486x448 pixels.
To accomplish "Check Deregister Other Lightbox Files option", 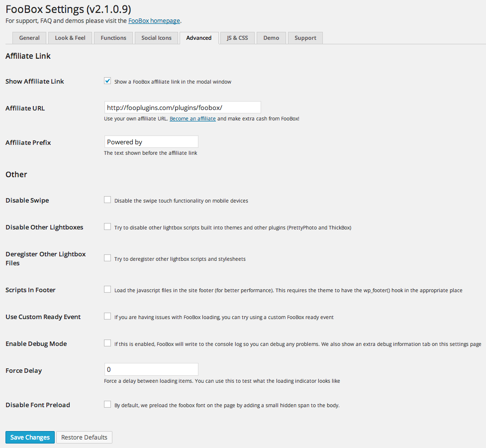I will [107, 258].
